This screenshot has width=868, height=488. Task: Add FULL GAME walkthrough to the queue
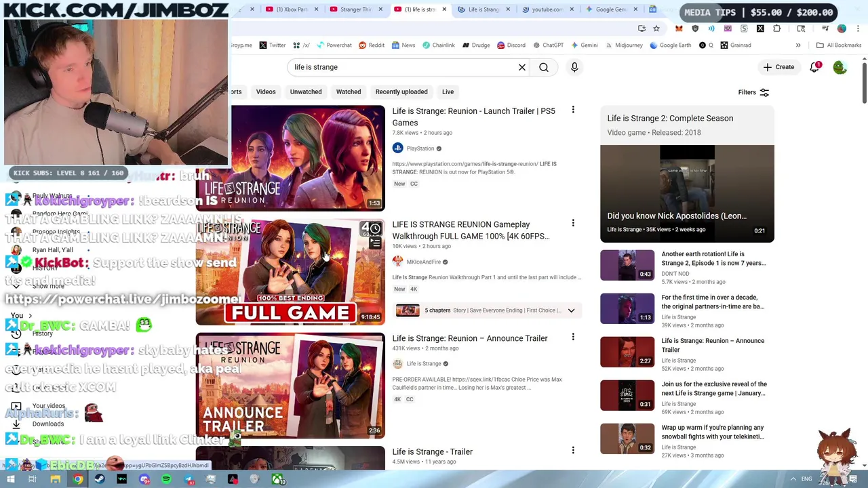(375, 243)
